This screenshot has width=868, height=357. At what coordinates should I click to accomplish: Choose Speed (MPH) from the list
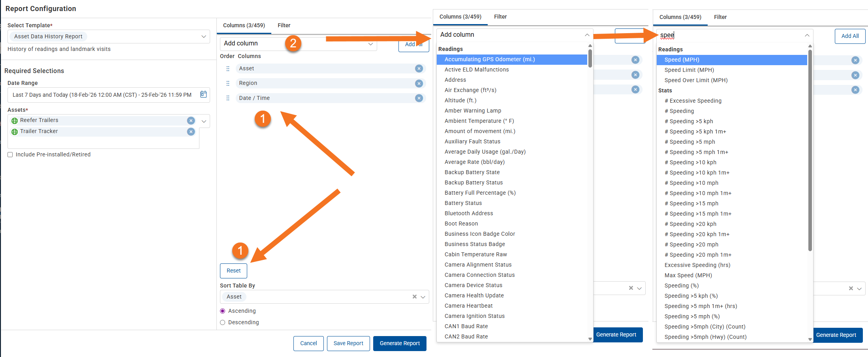(x=732, y=60)
